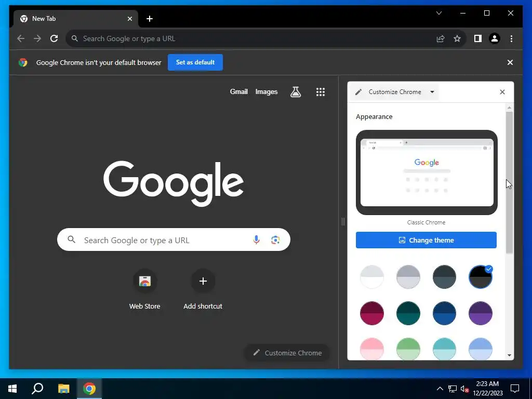Viewport: 532px width, 399px height.
Task: Select the light cyan color swatch
Action: pyautogui.click(x=445, y=349)
